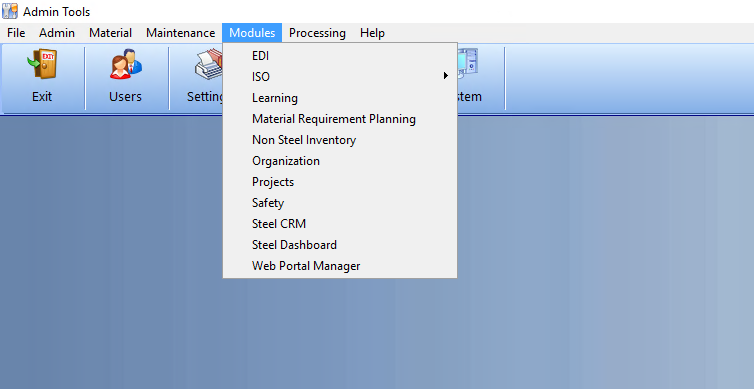
Task: Open the Help menu
Action: coord(372,33)
